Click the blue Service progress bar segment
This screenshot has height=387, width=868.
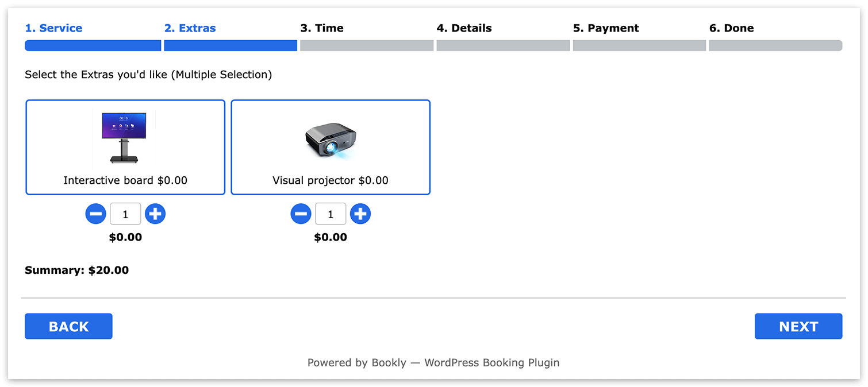(x=93, y=45)
